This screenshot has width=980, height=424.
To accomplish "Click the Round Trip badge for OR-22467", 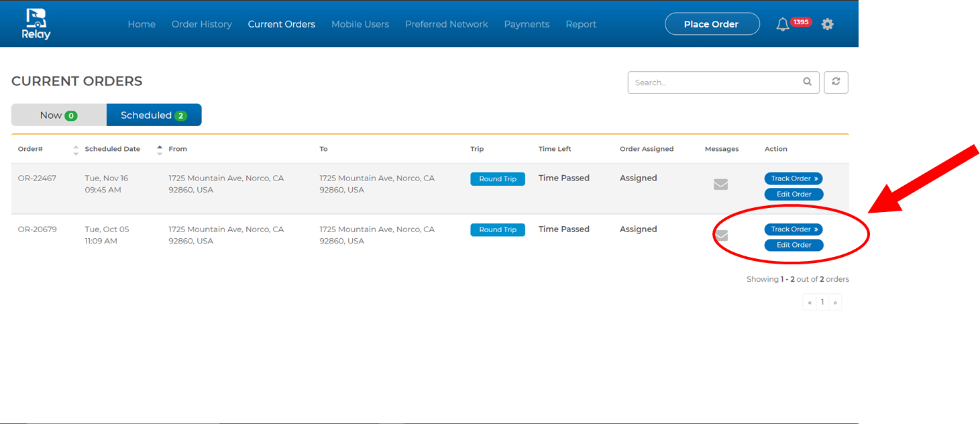I will pos(498,179).
